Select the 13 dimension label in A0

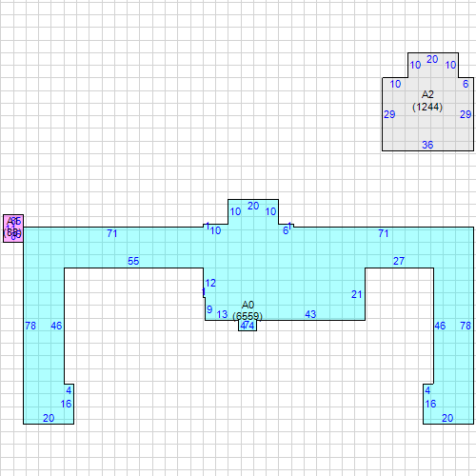click(x=222, y=314)
